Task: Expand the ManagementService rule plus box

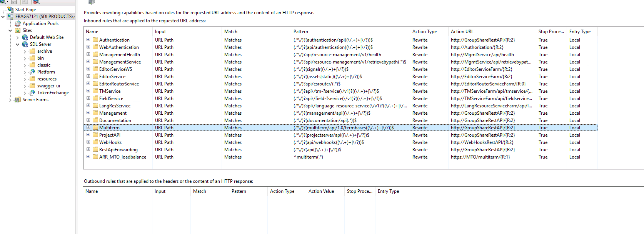Action: pyautogui.click(x=88, y=61)
